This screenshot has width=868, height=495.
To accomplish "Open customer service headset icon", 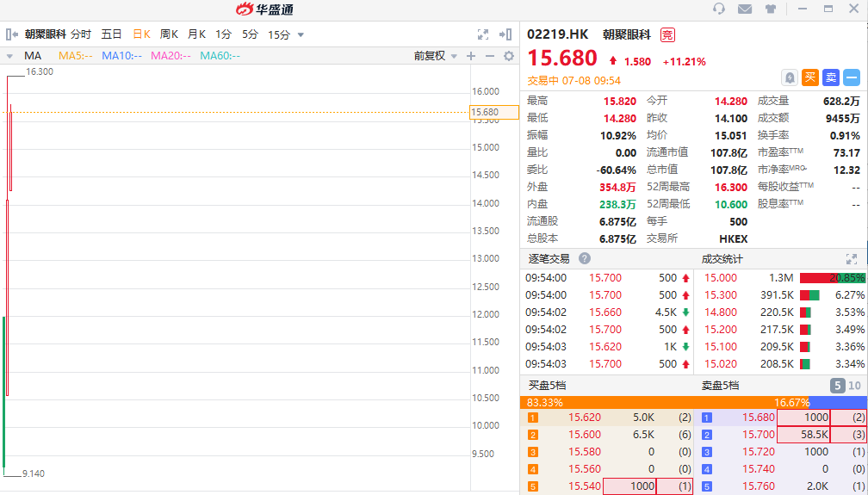I will (x=719, y=9).
